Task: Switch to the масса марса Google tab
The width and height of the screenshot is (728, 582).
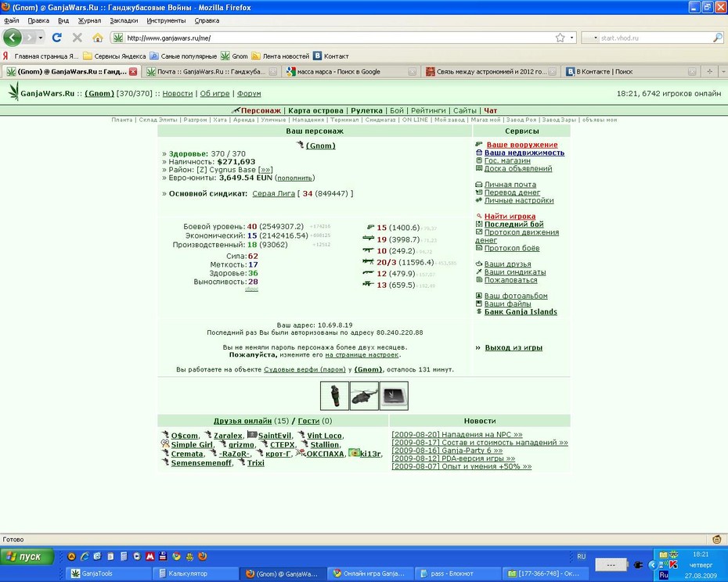Action: point(351,71)
